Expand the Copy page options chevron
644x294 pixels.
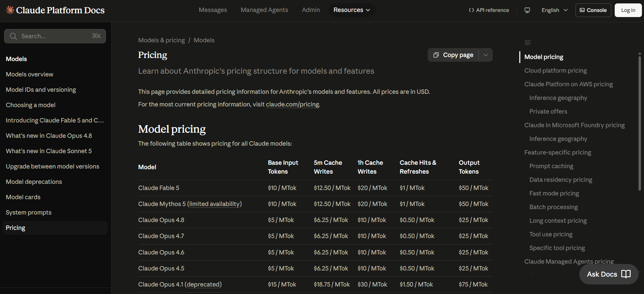click(x=486, y=55)
